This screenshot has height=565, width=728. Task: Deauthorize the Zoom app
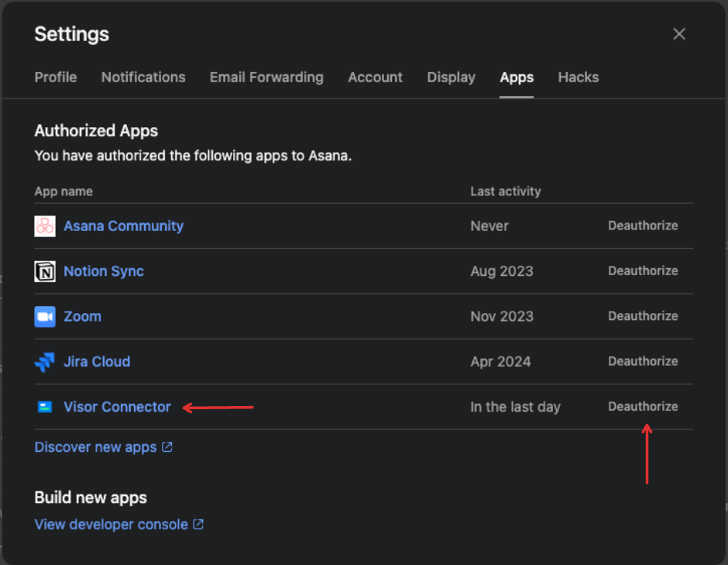[x=643, y=316]
